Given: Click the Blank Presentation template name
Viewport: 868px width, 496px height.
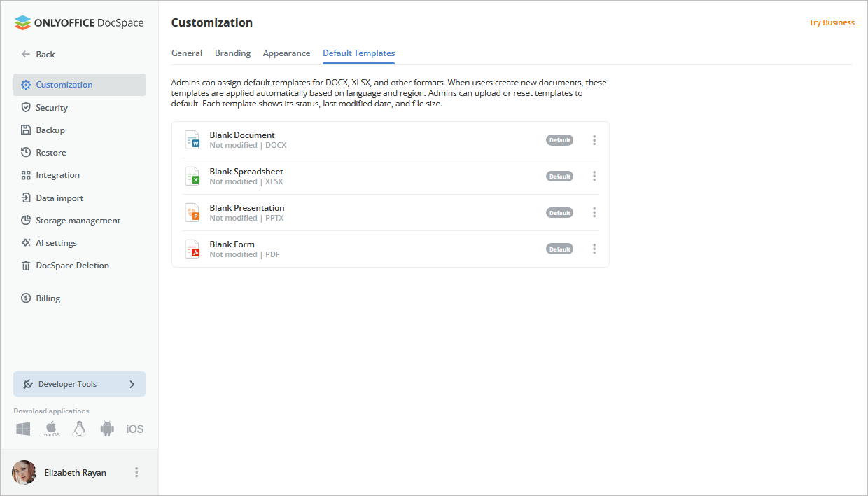Looking at the screenshot, I should pos(247,207).
